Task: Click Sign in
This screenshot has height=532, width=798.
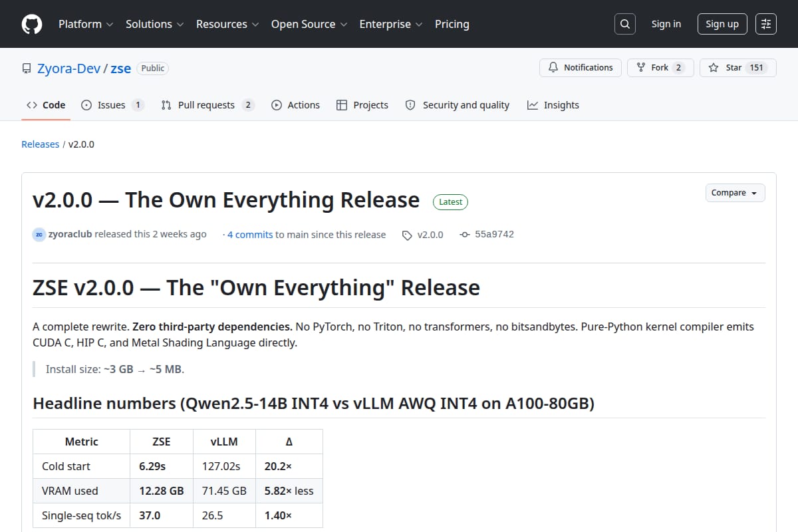Action: pos(666,24)
